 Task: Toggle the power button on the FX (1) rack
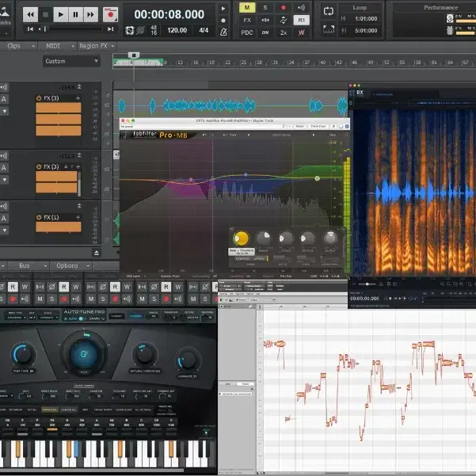[39, 217]
